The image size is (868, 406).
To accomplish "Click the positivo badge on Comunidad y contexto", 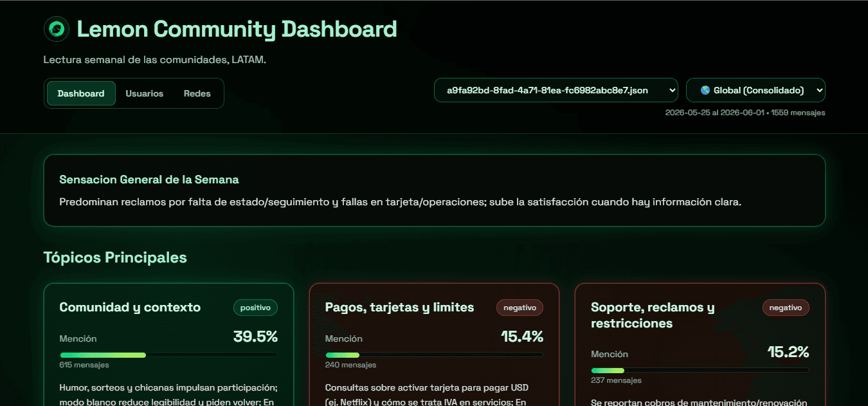I will pyautogui.click(x=255, y=308).
